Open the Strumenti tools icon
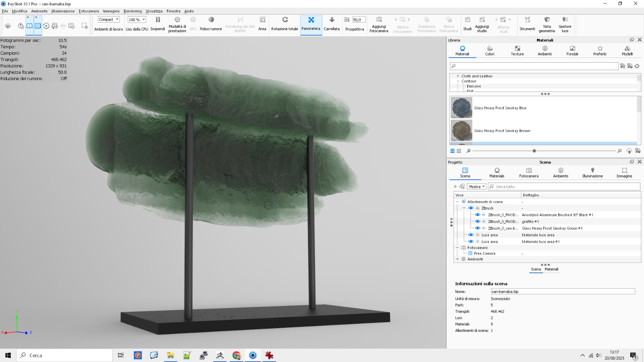Screen dimensions: 644x362 (527, 20)
